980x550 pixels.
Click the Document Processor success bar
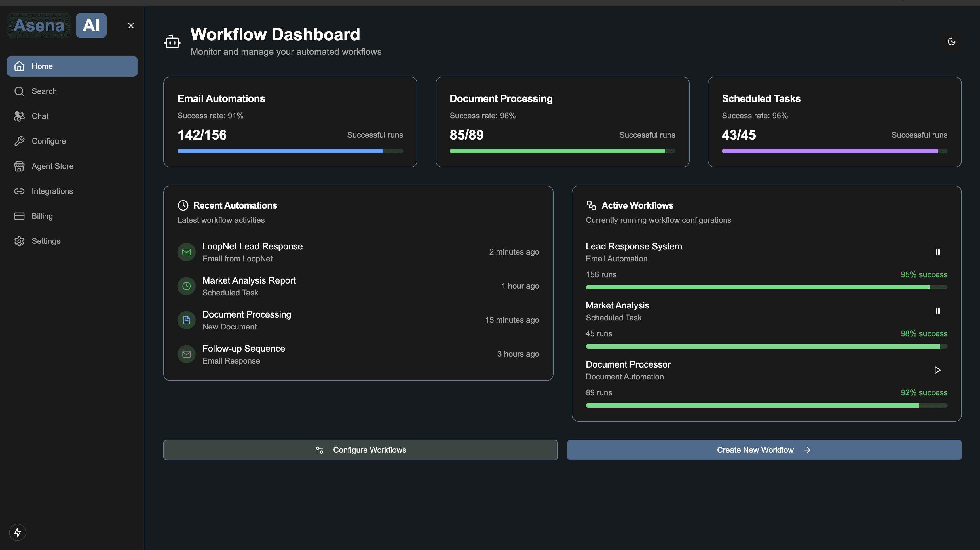(x=766, y=405)
